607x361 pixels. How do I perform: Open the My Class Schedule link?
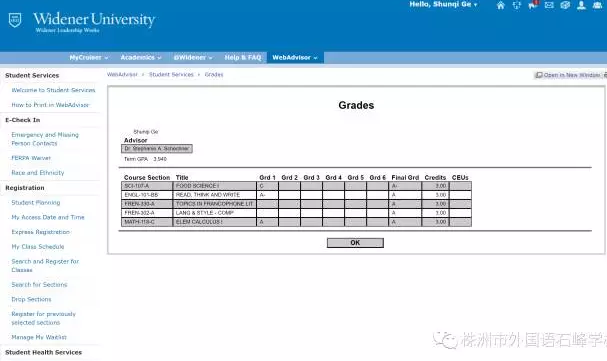click(38, 246)
